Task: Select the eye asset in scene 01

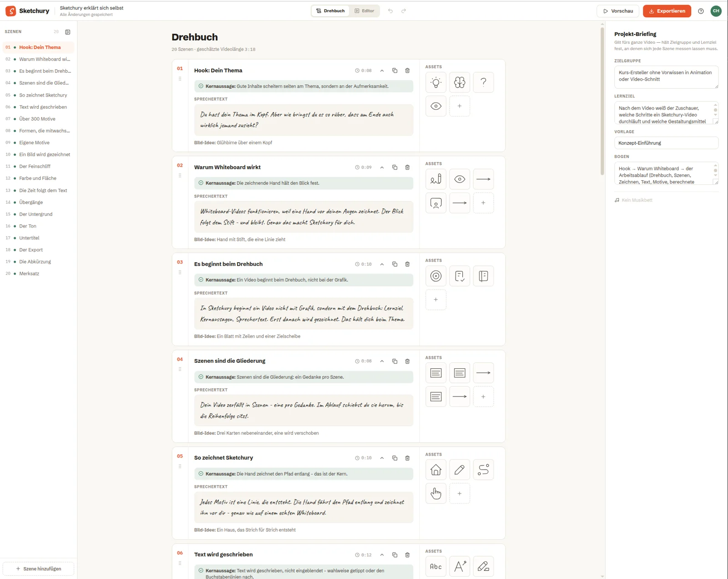Action: [436, 106]
